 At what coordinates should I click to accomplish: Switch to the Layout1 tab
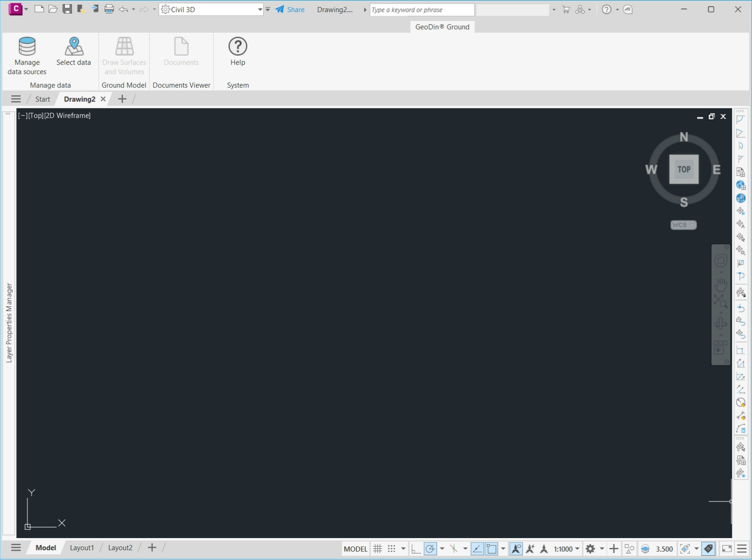tap(82, 548)
